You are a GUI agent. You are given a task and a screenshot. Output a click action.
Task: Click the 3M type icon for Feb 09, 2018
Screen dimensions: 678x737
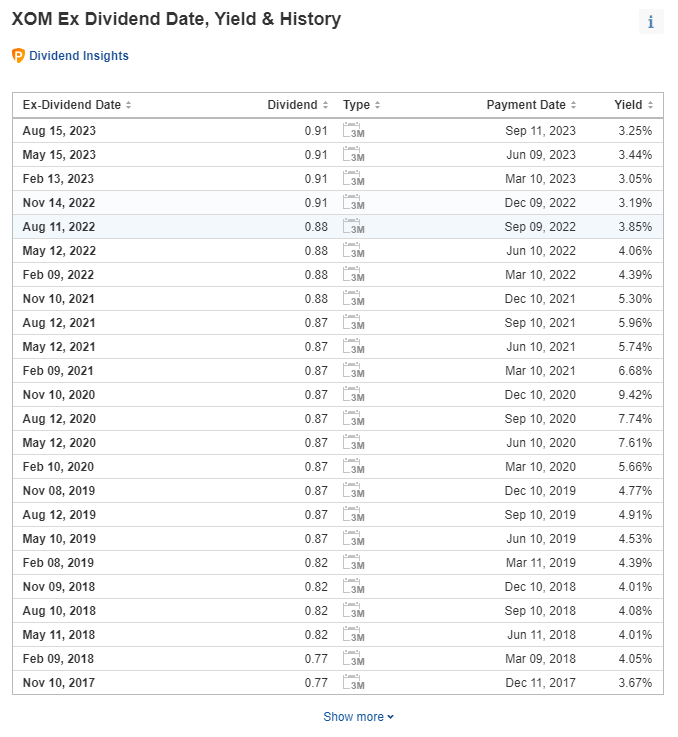tap(354, 658)
